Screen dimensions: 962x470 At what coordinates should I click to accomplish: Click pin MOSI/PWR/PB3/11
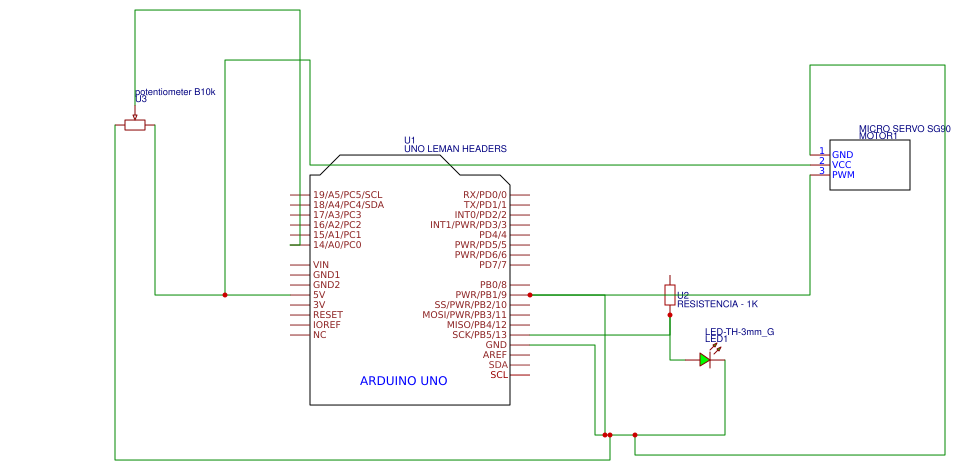click(464, 315)
